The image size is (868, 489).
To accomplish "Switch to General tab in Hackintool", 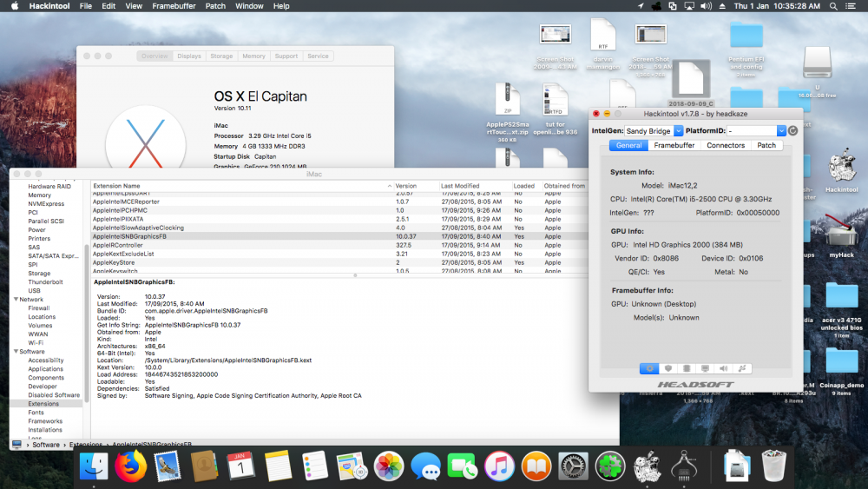I will pyautogui.click(x=628, y=145).
